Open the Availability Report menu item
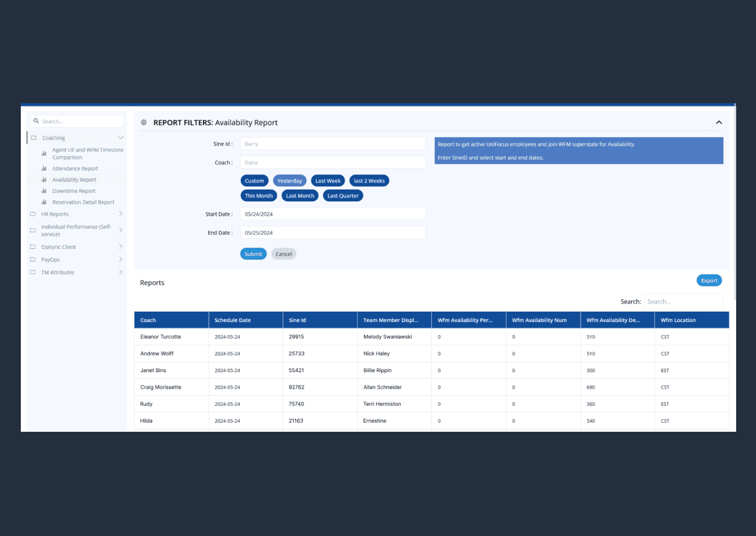This screenshot has height=536, width=756. point(74,180)
